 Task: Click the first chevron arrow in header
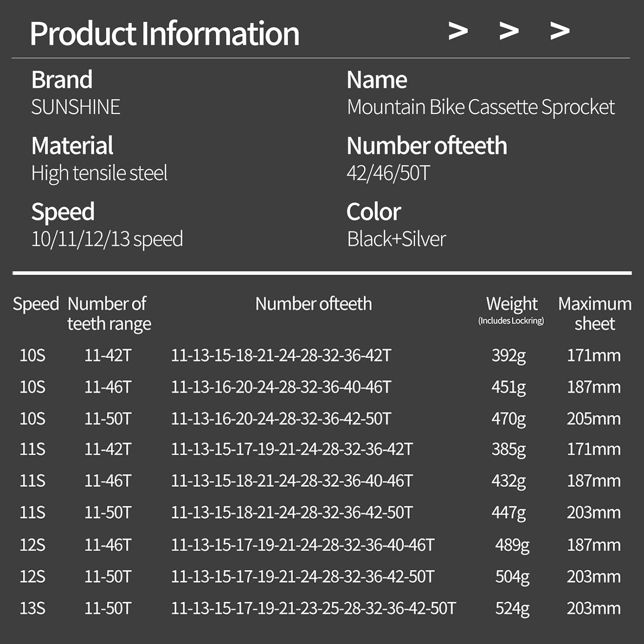tap(458, 31)
